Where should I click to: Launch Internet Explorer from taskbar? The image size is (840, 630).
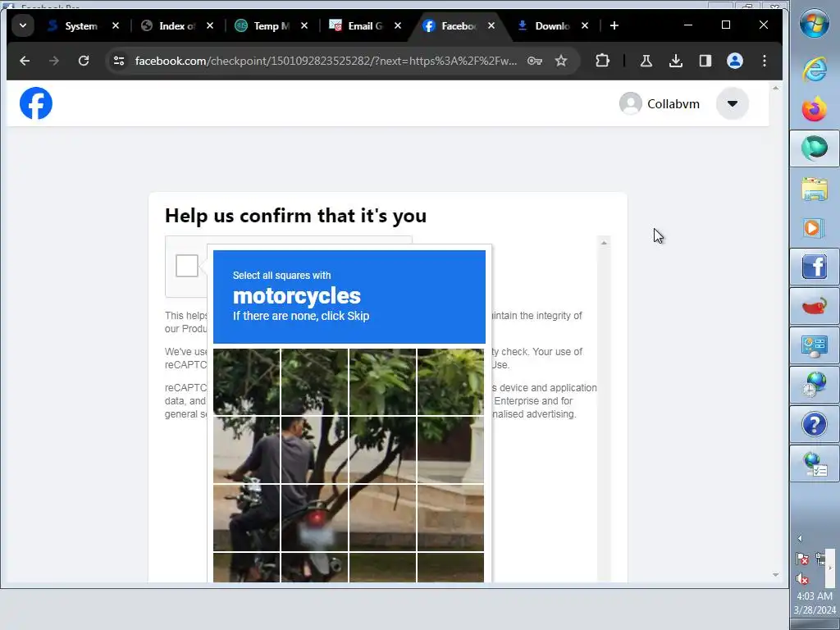tap(815, 69)
